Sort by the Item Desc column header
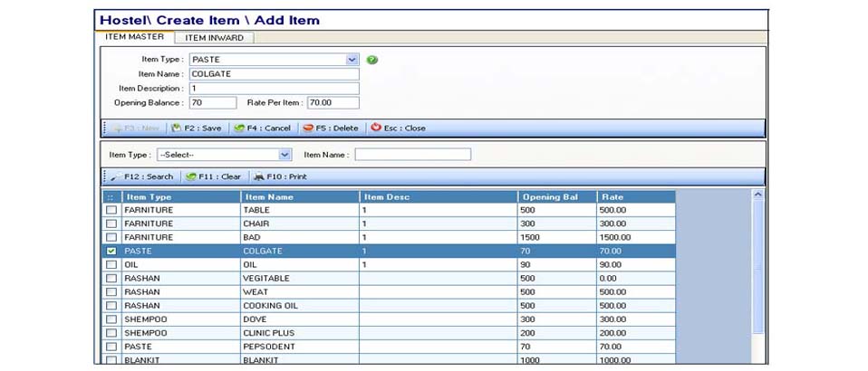 (x=439, y=197)
